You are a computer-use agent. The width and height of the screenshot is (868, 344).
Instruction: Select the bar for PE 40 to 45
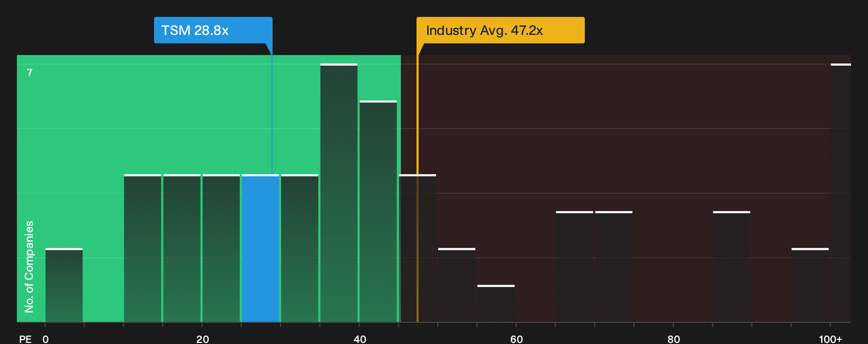378,211
